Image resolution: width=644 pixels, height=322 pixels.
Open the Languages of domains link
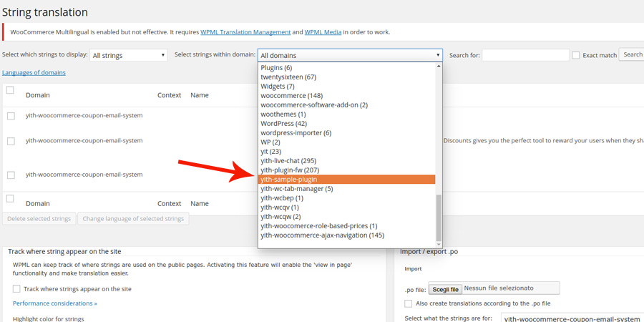pyautogui.click(x=34, y=73)
